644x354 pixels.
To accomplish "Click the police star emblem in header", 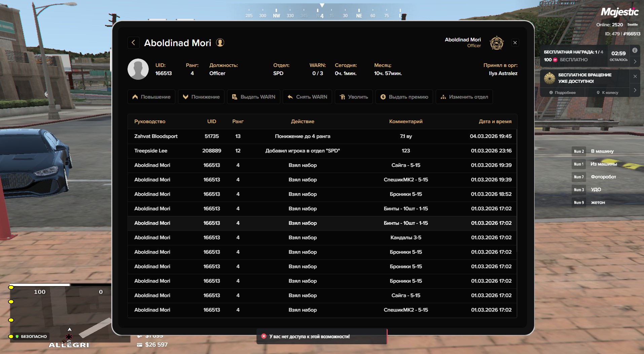I will 496,43.
